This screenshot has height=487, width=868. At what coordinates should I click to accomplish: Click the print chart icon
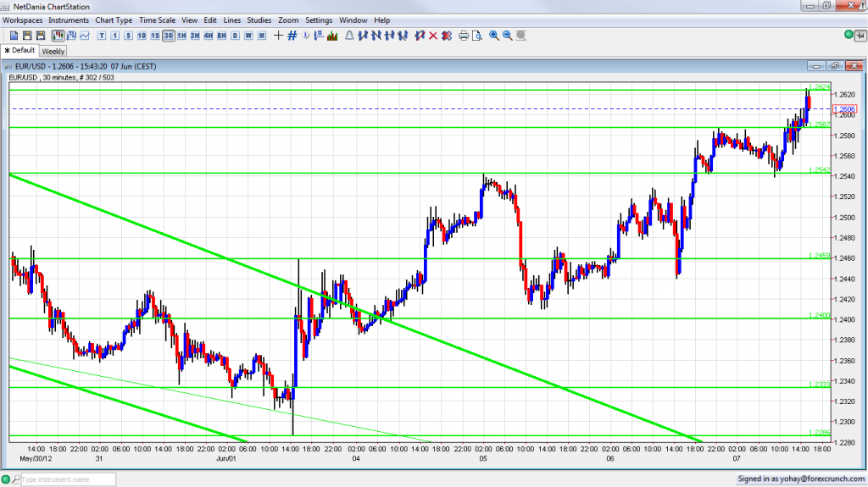point(464,36)
